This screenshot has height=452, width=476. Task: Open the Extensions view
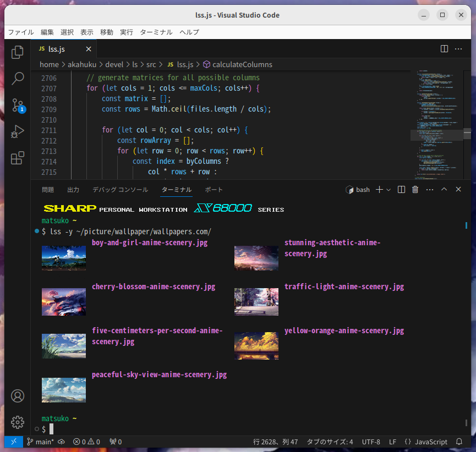[x=17, y=158]
